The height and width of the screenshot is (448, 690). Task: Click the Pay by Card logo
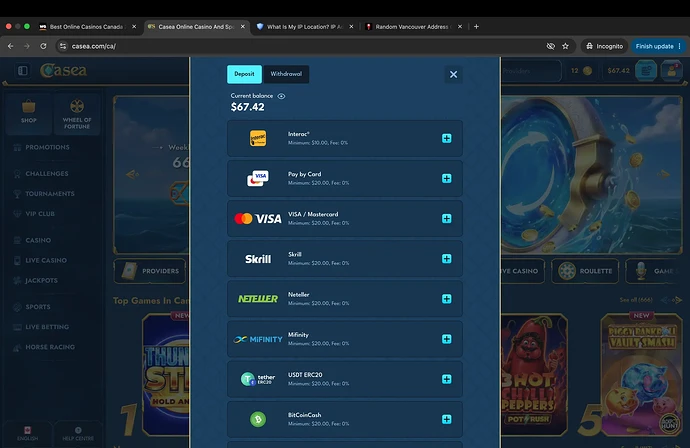258,178
